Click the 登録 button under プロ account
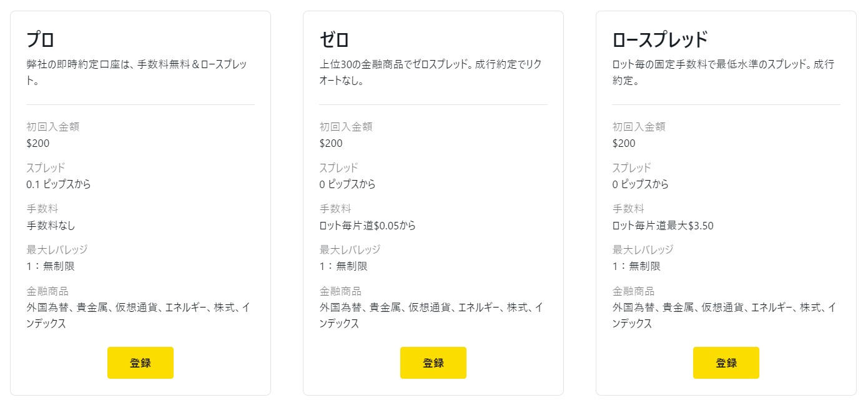The image size is (868, 405). click(x=140, y=362)
